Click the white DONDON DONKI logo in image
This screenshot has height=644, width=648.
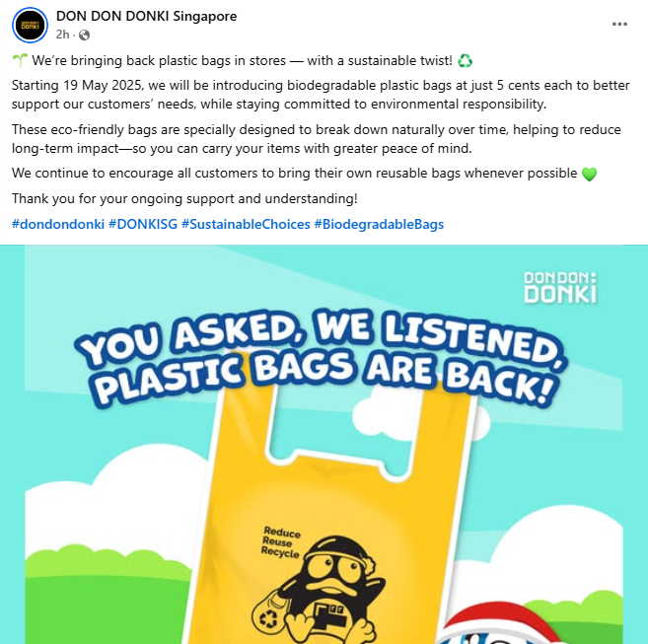(560, 287)
